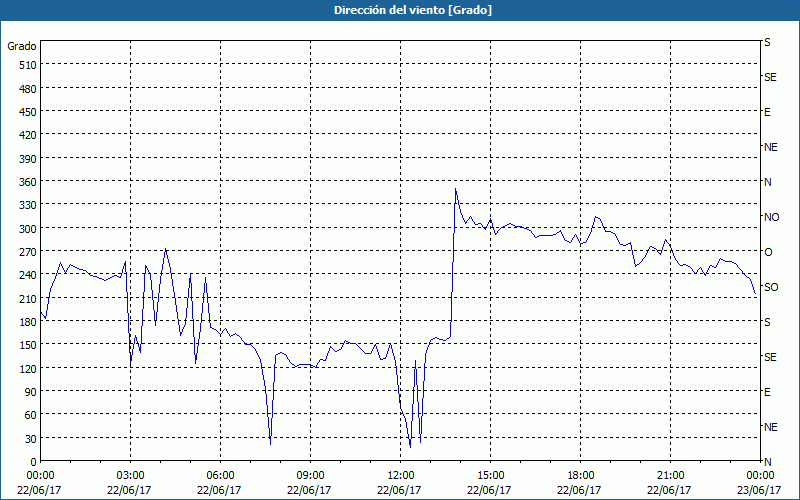The height and width of the screenshot is (500, 800).
Task: Select the "O" compass label on right axis
Action: pyautogui.click(x=768, y=252)
